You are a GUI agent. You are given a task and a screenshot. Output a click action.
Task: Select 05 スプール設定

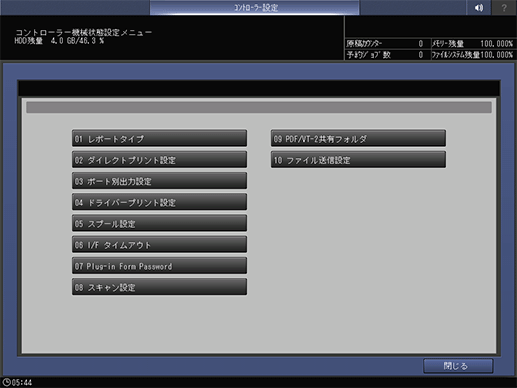click(x=159, y=223)
